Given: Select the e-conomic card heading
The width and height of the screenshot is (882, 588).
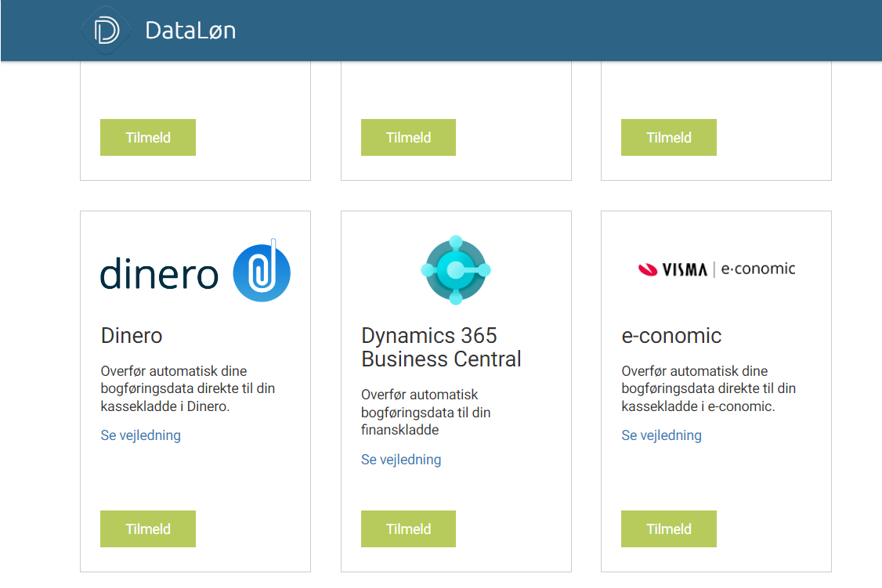Looking at the screenshot, I should [671, 336].
